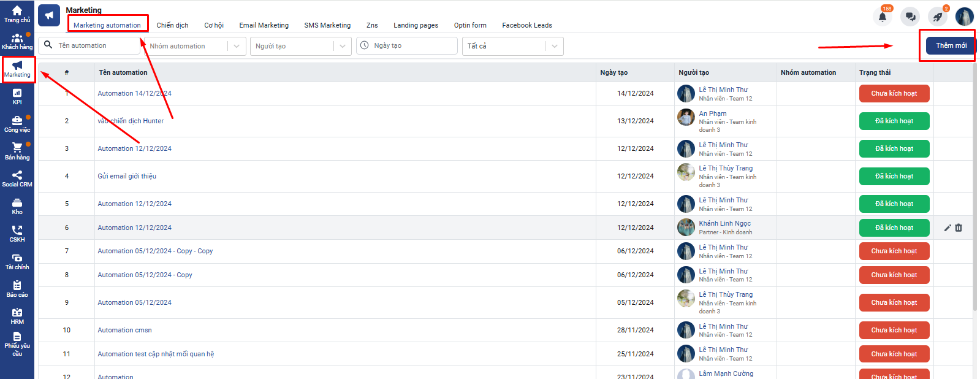Viewport: 980px width, 379px height.
Task: Click the pencil edit icon on row 6
Action: pyautogui.click(x=948, y=228)
